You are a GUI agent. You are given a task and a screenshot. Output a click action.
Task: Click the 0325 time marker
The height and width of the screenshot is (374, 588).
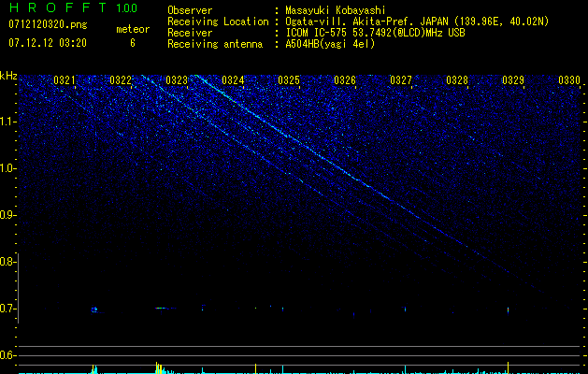289,80
